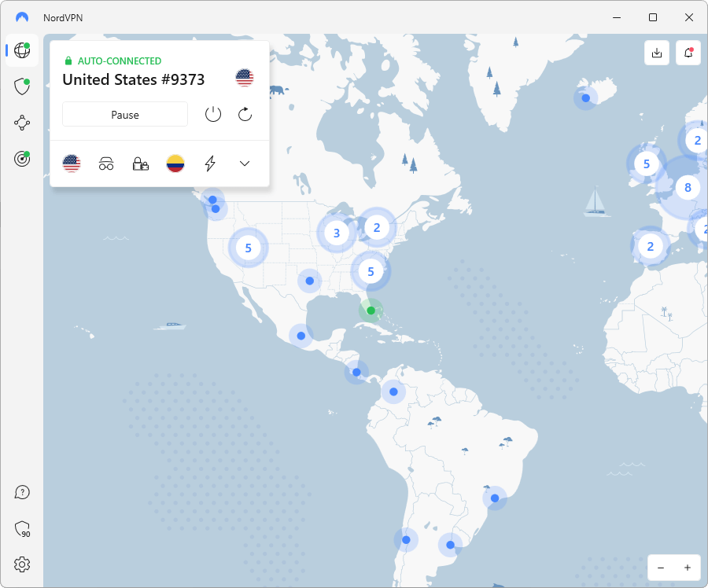
Task: Click the Midwest cluster of 3
Action: pos(337,233)
